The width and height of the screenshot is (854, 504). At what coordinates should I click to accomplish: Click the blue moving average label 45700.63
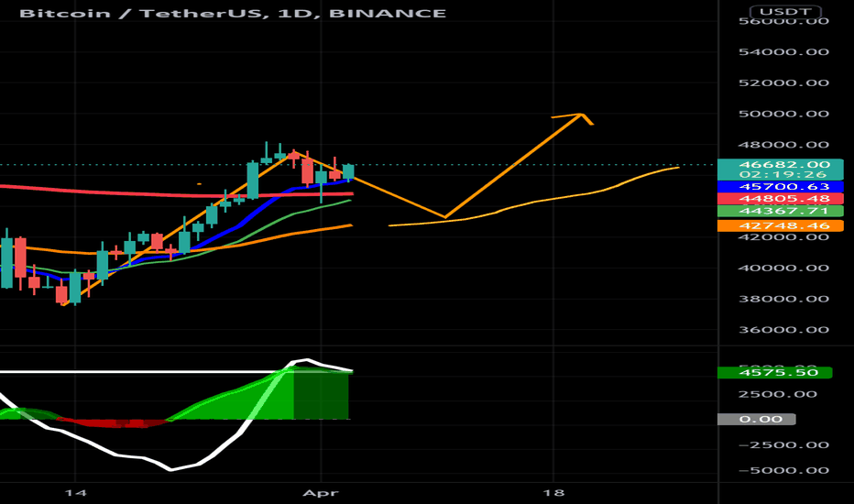coord(781,187)
